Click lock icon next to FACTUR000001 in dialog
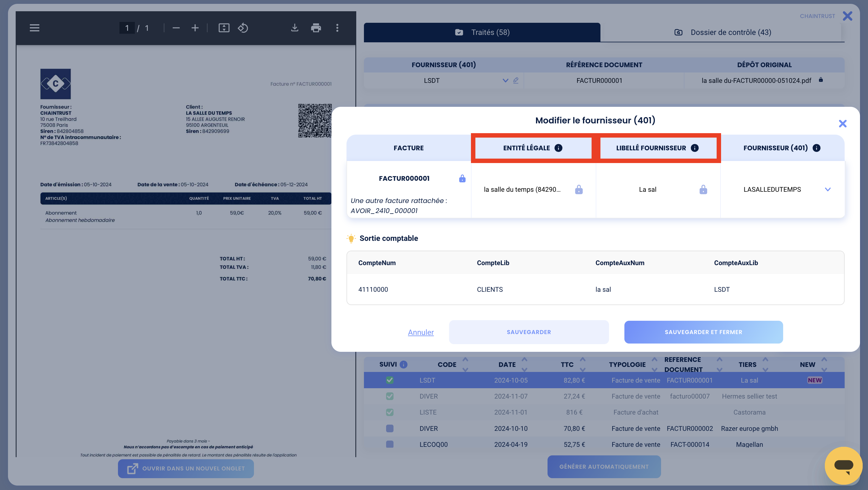868x490 pixels. click(x=462, y=178)
